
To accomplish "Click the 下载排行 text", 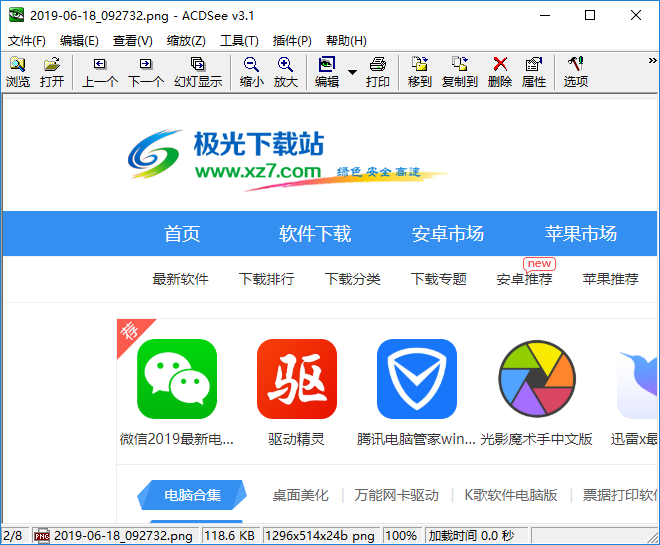I will (x=266, y=279).
